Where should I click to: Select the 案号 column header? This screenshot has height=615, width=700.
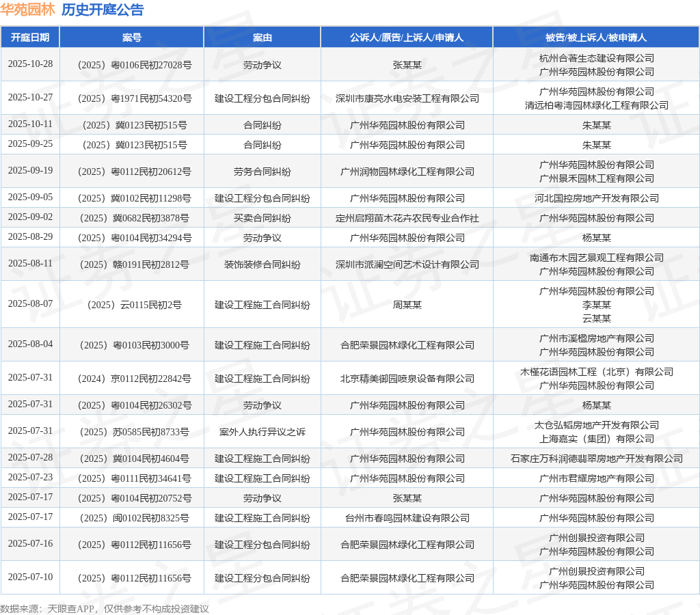(x=132, y=37)
